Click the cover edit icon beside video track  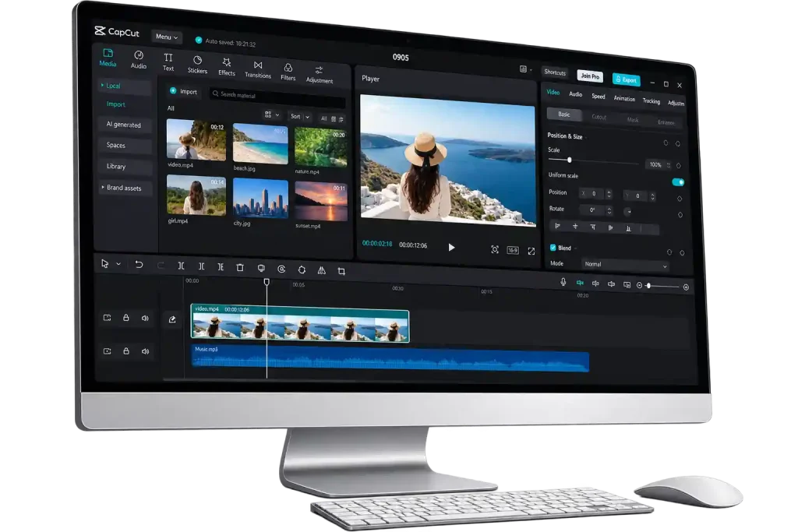click(x=172, y=319)
